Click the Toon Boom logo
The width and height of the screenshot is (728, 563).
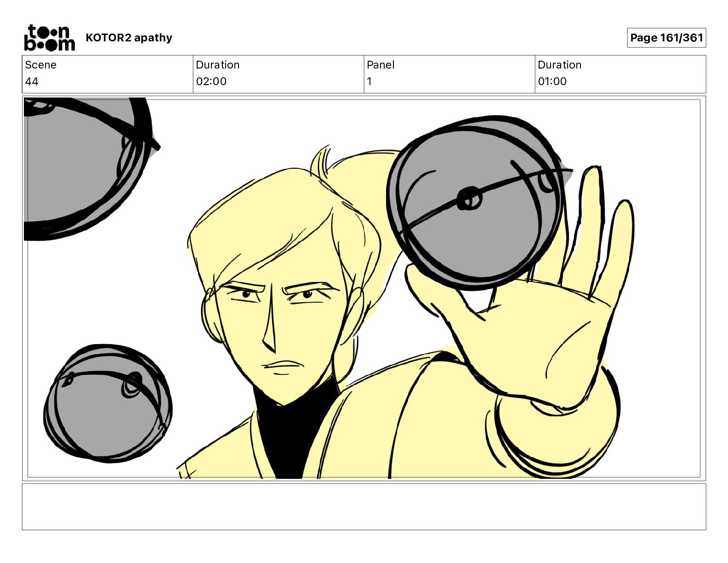tap(49, 38)
